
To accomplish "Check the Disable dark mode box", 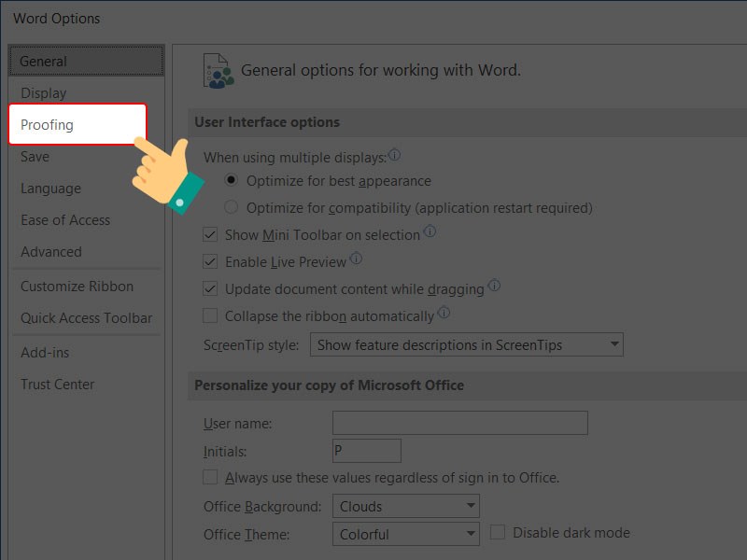I will click(x=498, y=533).
